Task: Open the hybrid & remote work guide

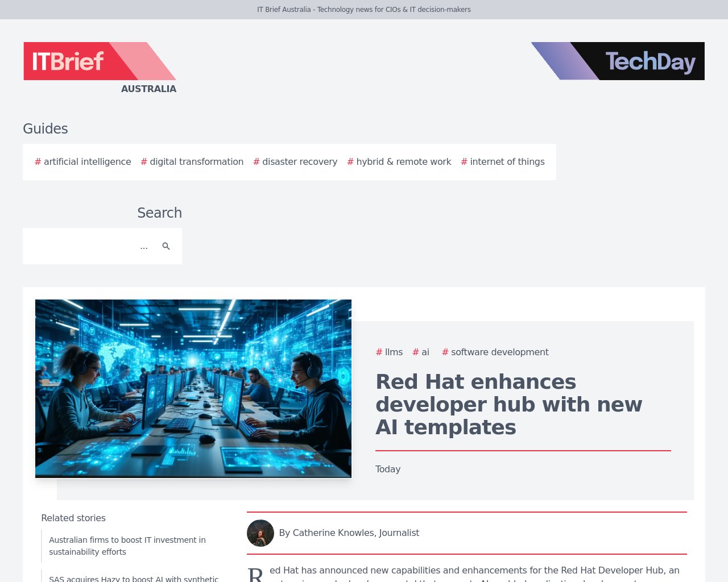Action: coord(399,161)
